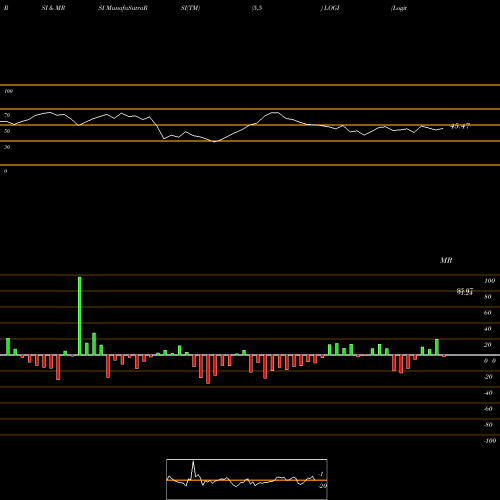Click the RSI value label 45.47
The image size is (500, 500).
click(x=460, y=126)
